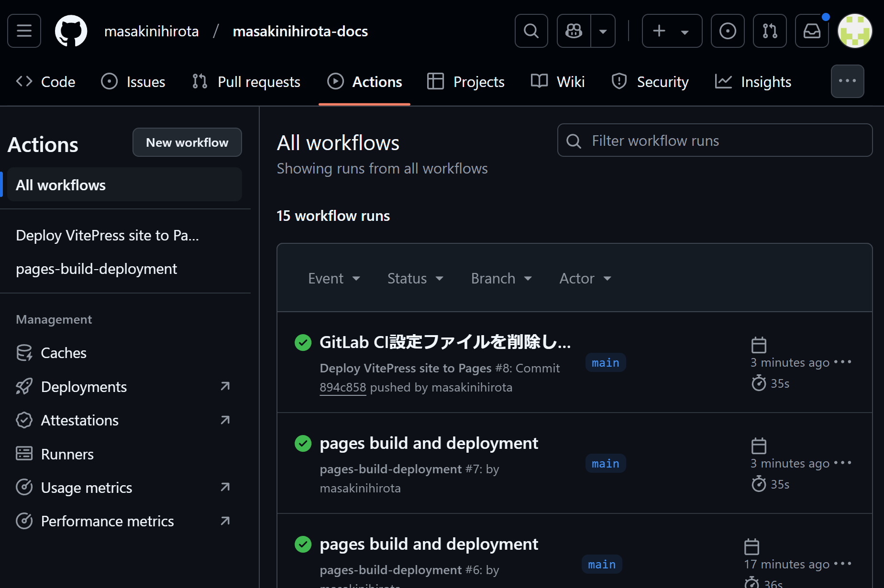Open the issues dashboard circle-dot icon
This screenshot has height=588, width=884.
click(x=727, y=31)
